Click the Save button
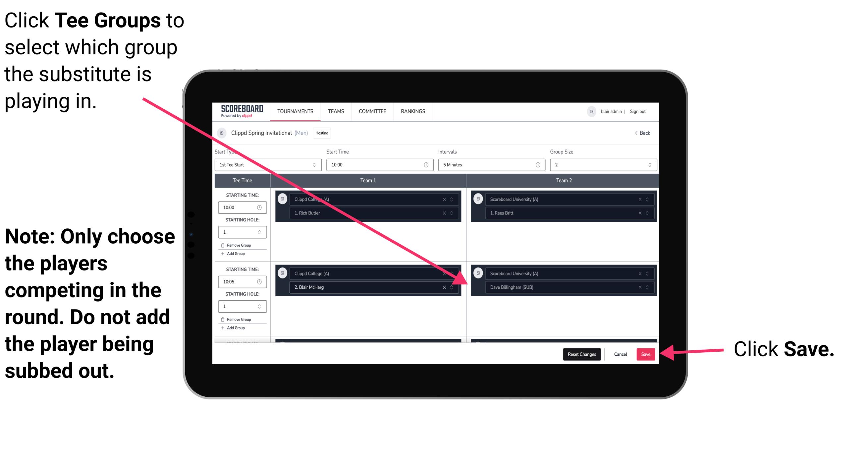This screenshot has width=868, height=467. click(645, 353)
